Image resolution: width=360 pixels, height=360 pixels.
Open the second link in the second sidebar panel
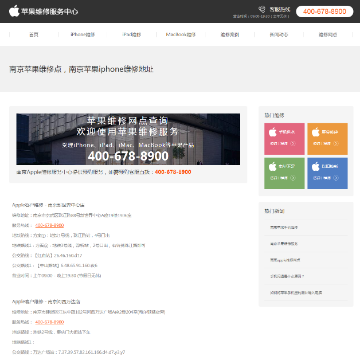tap(284, 244)
